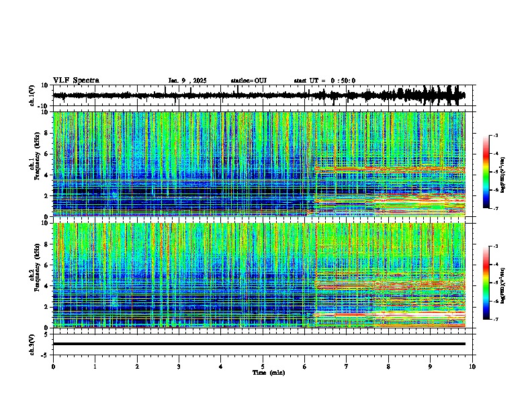The height and width of the screenshot is (411, 532).
Task: Click the "8" kHz tick on ch.1 spectrogram
Action: pyautogui.click(x=47, y=133)
